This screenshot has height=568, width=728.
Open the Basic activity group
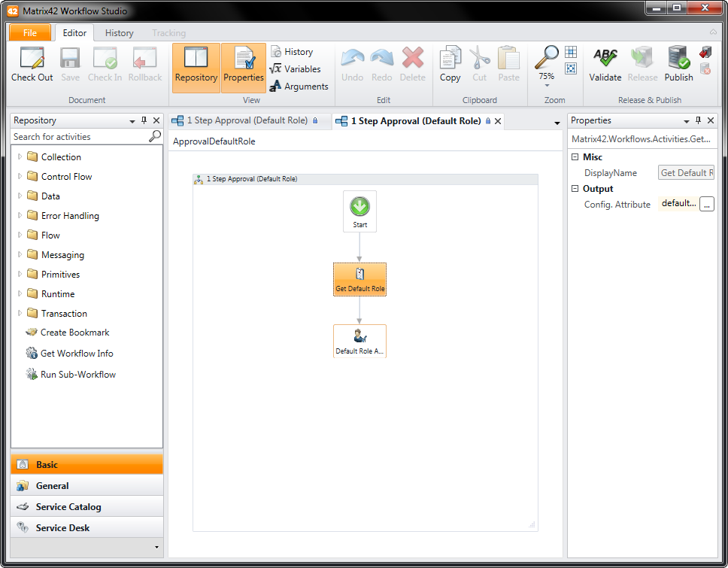pos(86,464)
